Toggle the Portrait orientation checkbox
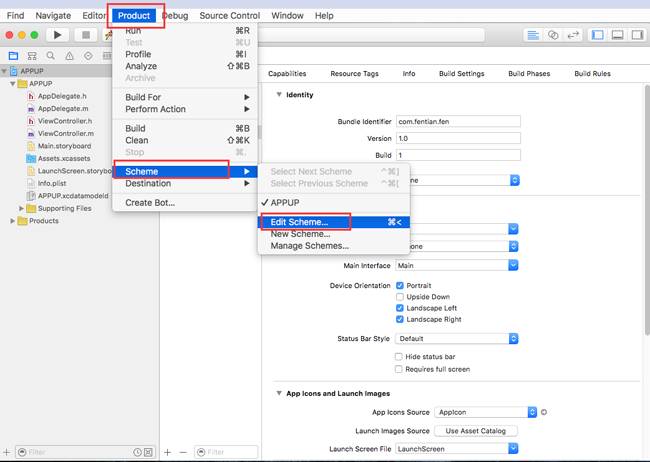 [x=400, y=285]
